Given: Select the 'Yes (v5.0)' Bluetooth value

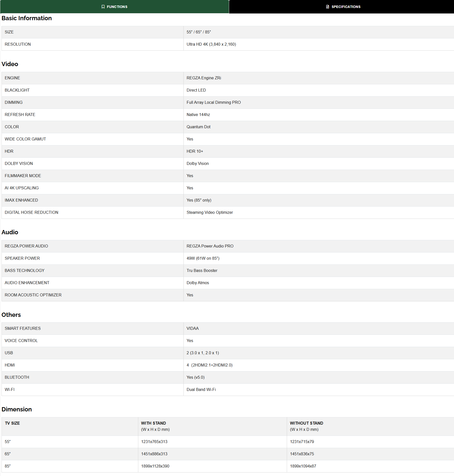Looking at the screenshot, I should 195,377.
